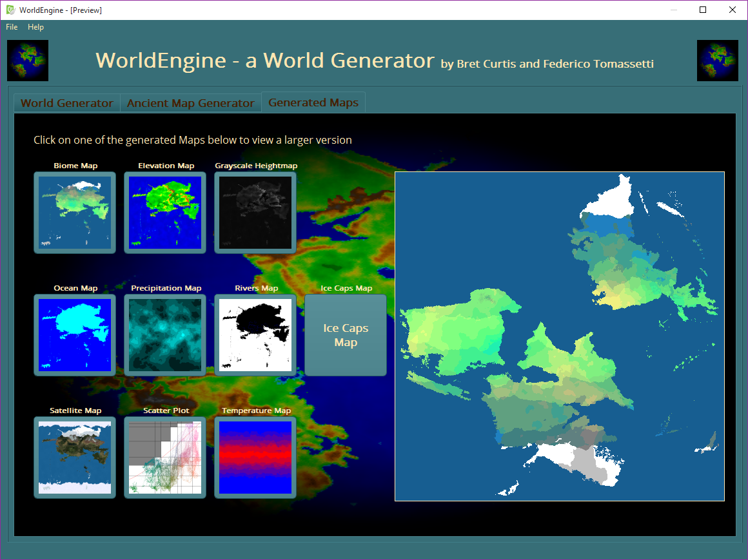Click the 'Elevation Map' label
Screen dimensions: 748x560
[x=166, y=166]
